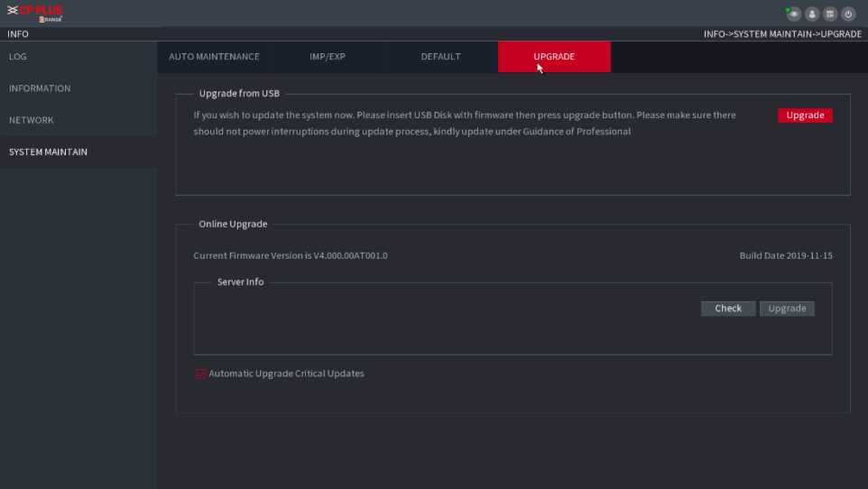868x489 pixels.
Task: Click the current firmware version text
Action: (291, 255)
